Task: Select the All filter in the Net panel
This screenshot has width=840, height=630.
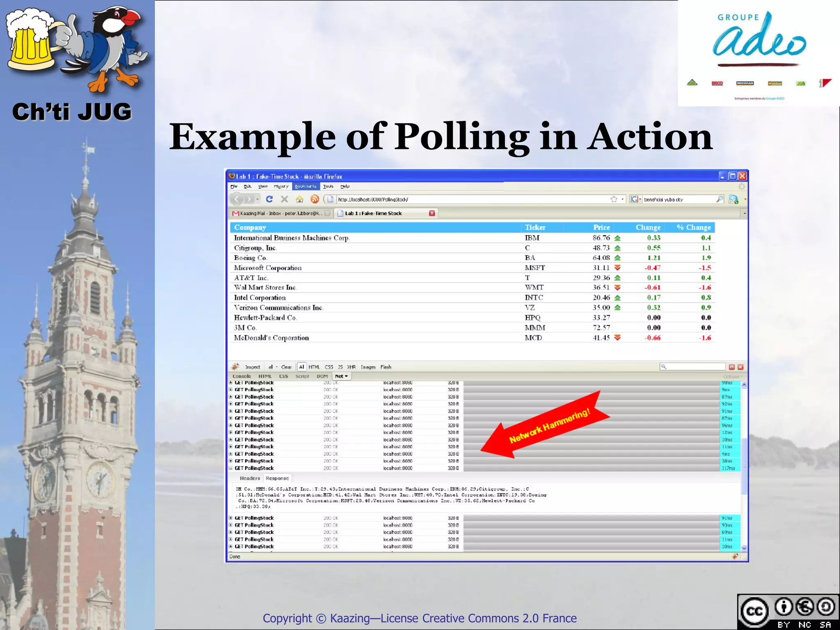Action: point(301,367)
